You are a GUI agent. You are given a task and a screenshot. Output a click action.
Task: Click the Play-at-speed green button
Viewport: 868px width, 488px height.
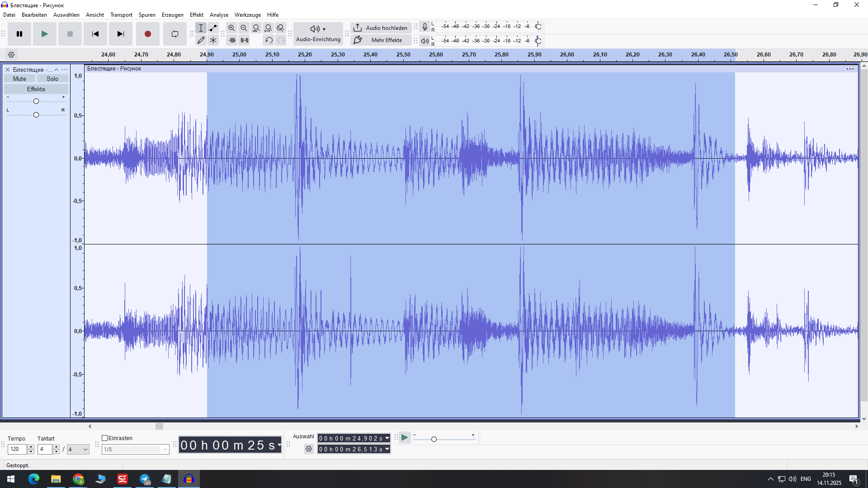[x=405, y=438]
